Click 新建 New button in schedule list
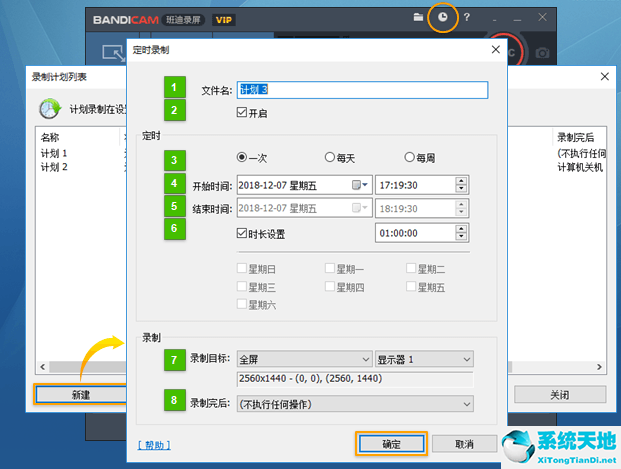621x469 pixels. coord(81,395)
